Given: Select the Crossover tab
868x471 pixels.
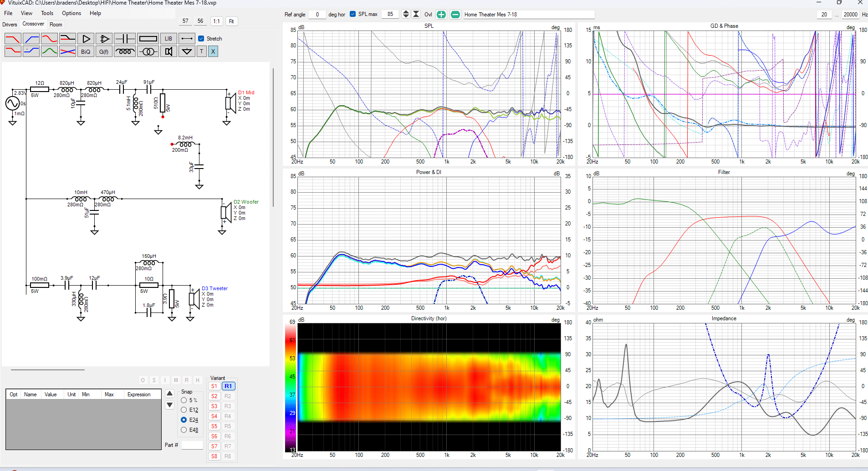Looking at the screenshot, I should (33, 24).
